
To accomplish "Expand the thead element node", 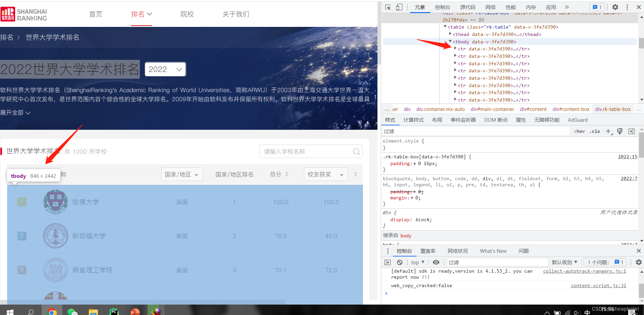I will pos(450,34).
